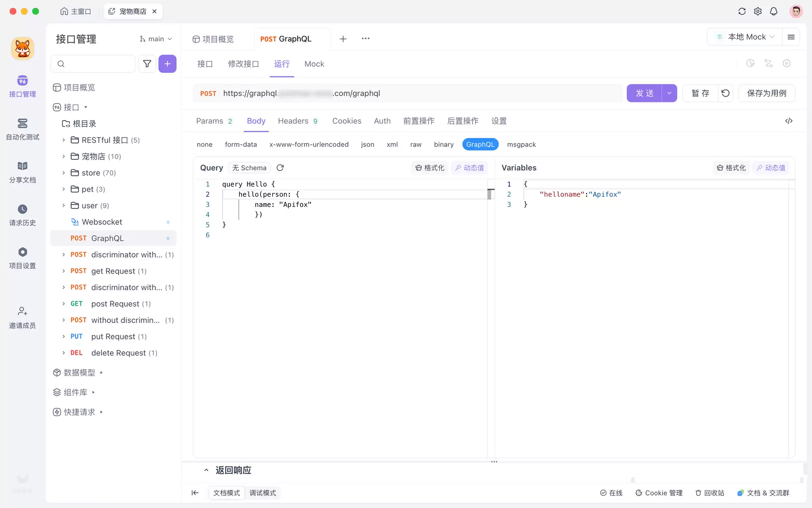Click 格式化 in the Query panel
The width and height of the screenshot is (812, 508).
tap(430, 168)
